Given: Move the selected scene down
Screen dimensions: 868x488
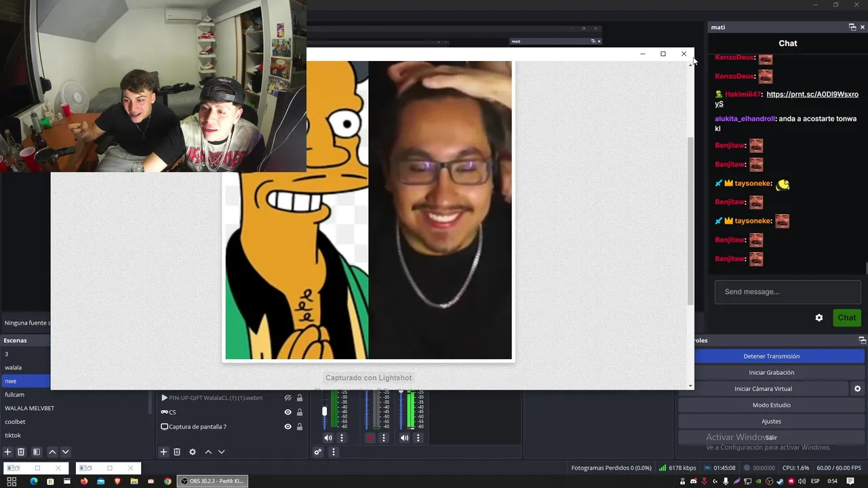Looking at the screenshot, I should tap(65, 452).
